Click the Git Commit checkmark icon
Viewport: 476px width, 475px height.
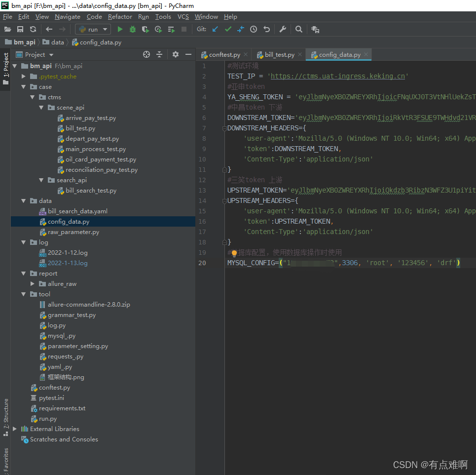(228, 29)
